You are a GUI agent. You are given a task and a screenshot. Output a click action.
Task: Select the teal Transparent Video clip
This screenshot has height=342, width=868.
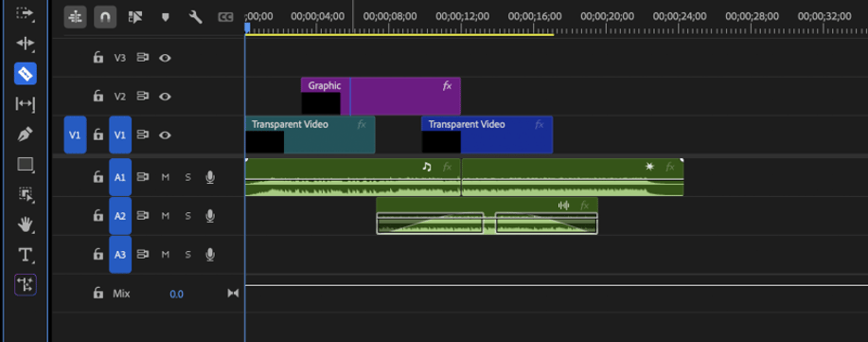tap(310, 135)
